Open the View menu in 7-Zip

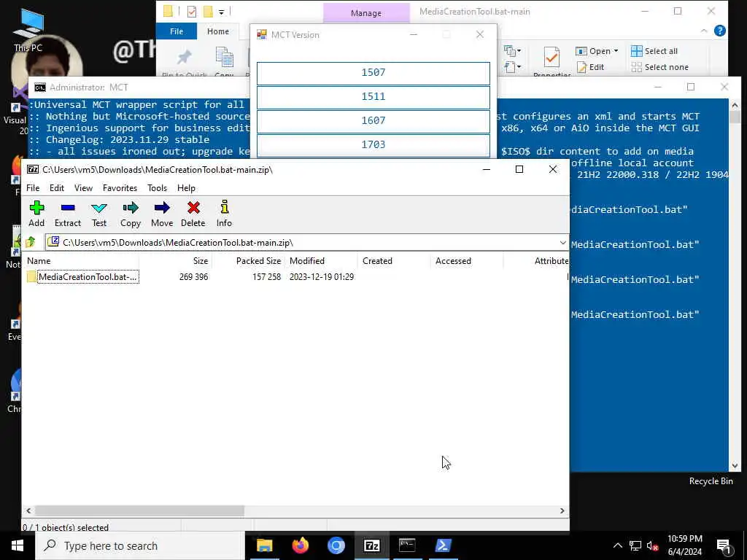pos(83,188)
